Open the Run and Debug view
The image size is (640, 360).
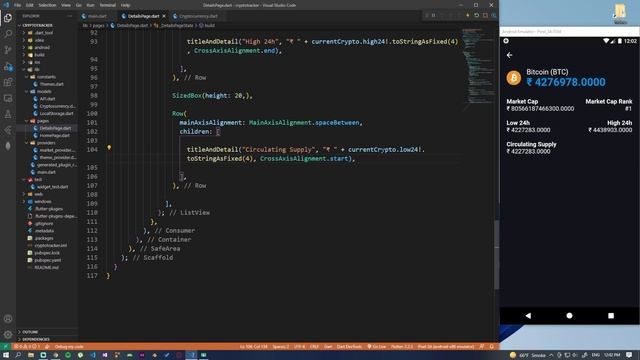tap(8, 66)
